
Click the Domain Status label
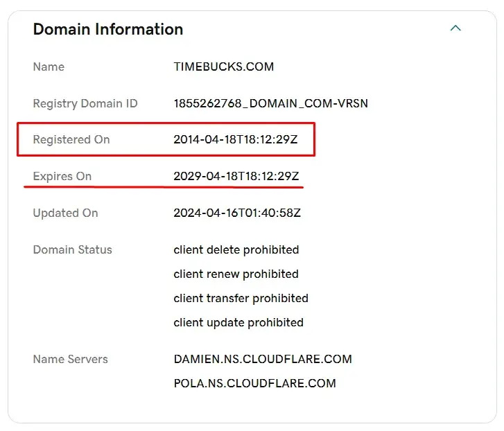coord(73,250)
